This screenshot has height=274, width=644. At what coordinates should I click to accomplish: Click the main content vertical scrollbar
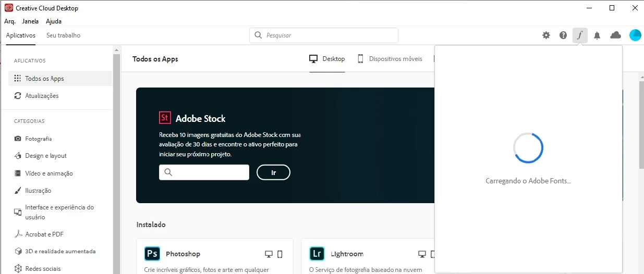[x=641, y=125]
